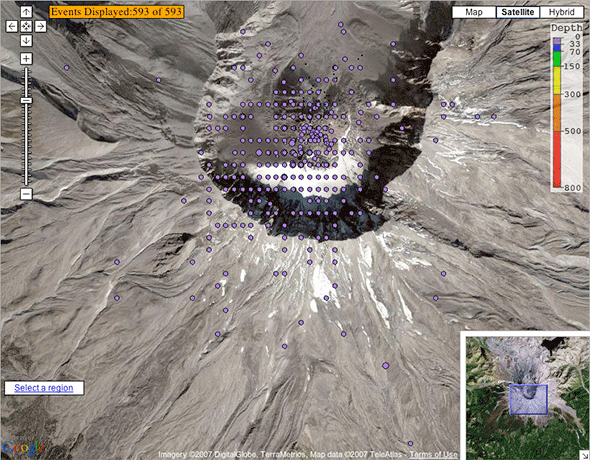Click the large diamond event marker south of crater
The image size is (590, 460).
385,365
